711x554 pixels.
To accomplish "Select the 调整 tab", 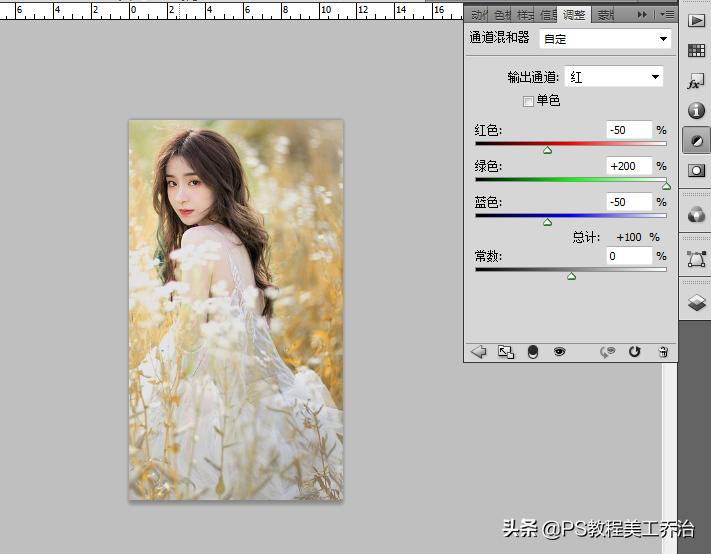I will coord(574,15).
